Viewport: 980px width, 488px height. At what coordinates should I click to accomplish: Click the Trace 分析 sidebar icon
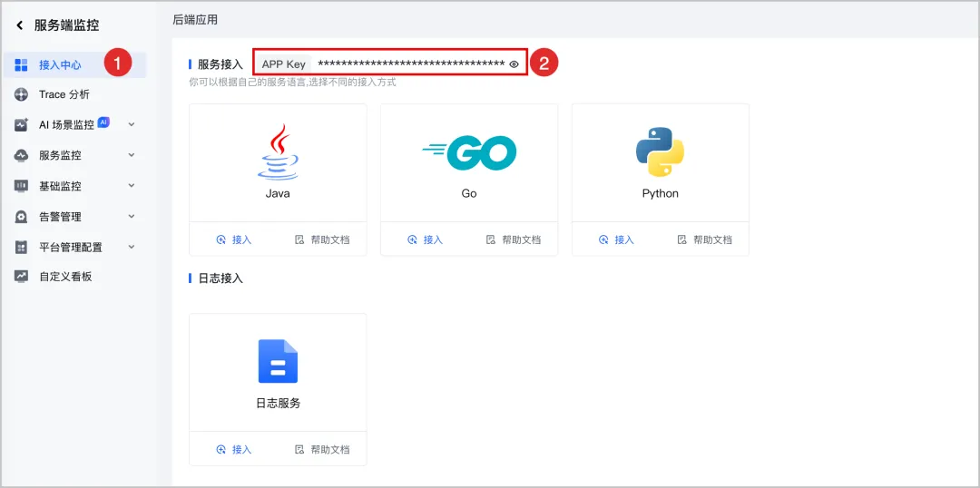21,94
